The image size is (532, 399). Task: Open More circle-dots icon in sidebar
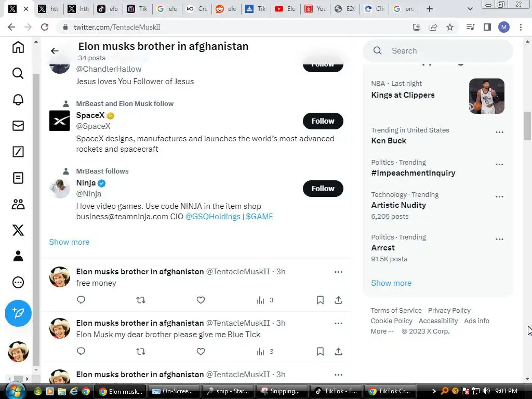click(x=18, y=282)
